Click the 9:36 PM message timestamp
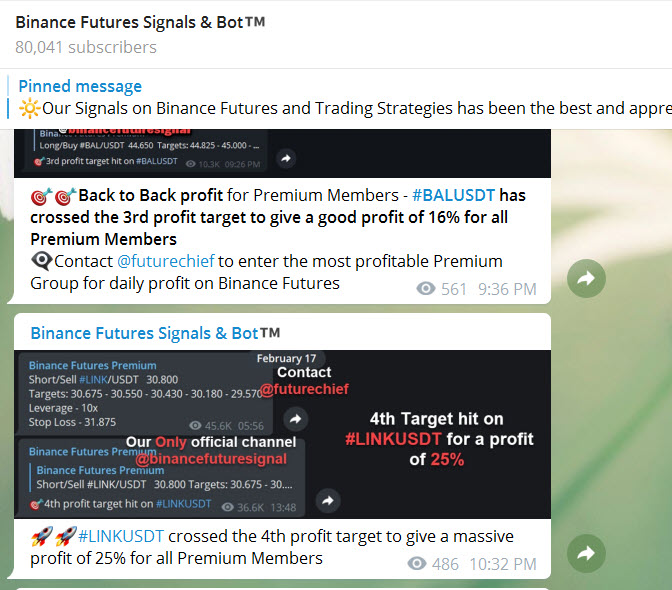Viewport: 672px width, 590px height. 507,290
